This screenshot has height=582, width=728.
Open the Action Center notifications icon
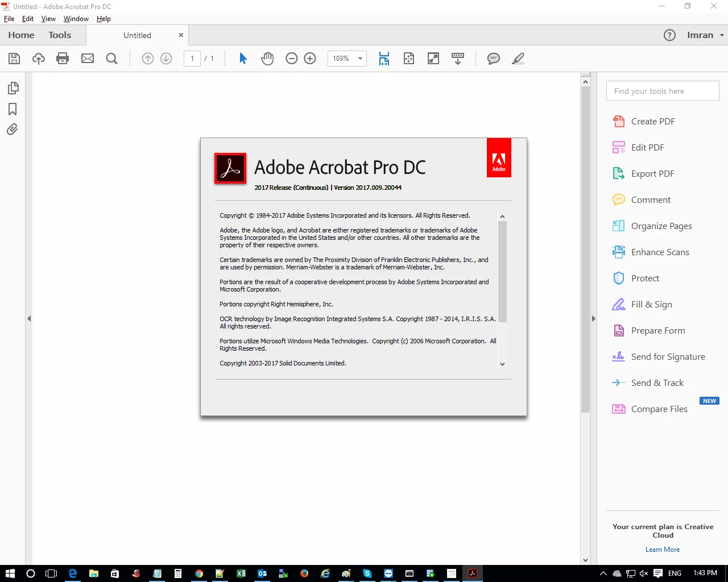(x=658, y=573)
